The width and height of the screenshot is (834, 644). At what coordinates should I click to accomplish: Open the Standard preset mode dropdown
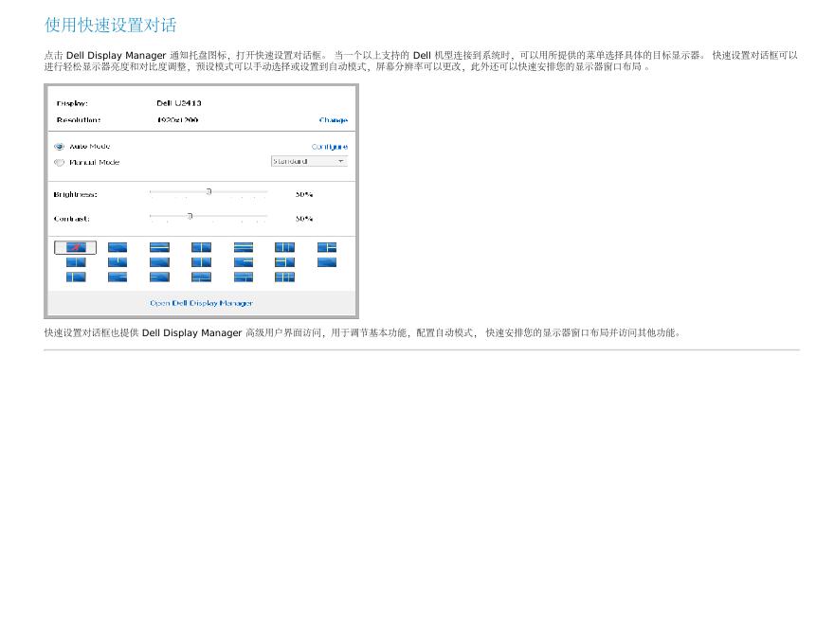pyautogui.click(x=303, y=161)
